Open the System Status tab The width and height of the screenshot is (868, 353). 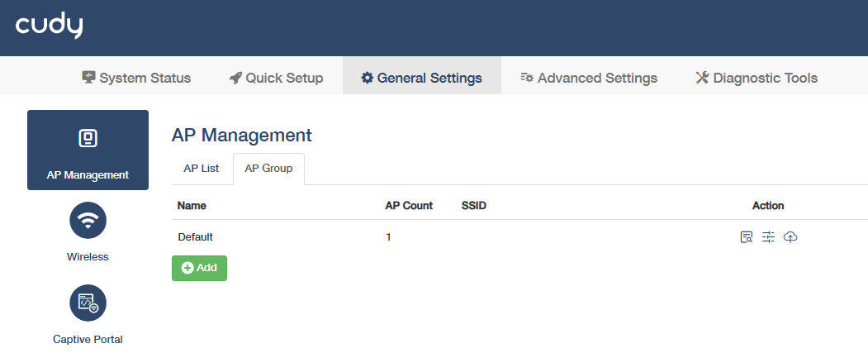[136, 78]
